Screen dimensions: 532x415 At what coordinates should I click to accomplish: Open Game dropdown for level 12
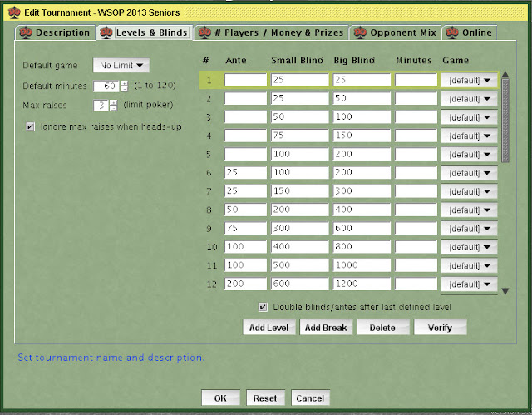[x=469, y=284]
